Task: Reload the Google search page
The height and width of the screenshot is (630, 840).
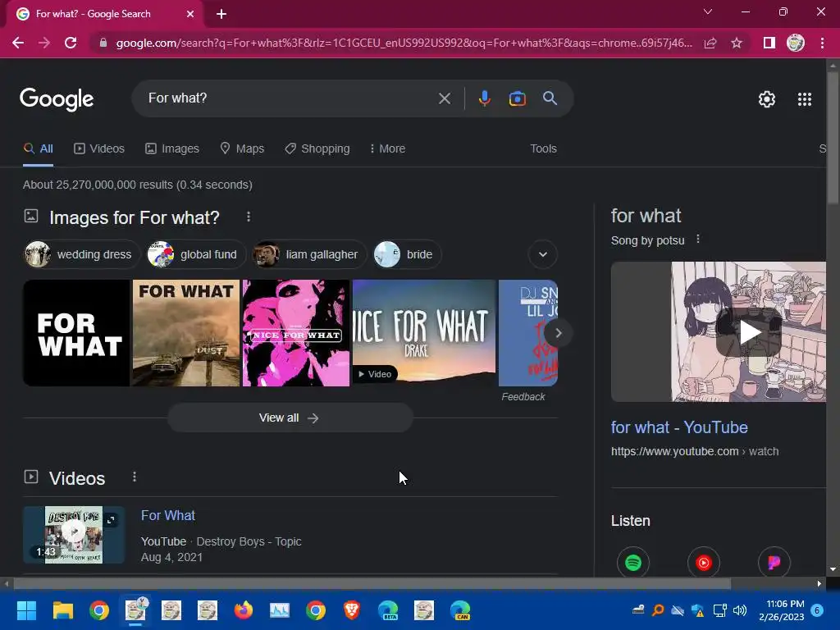Action: [71, 43]
